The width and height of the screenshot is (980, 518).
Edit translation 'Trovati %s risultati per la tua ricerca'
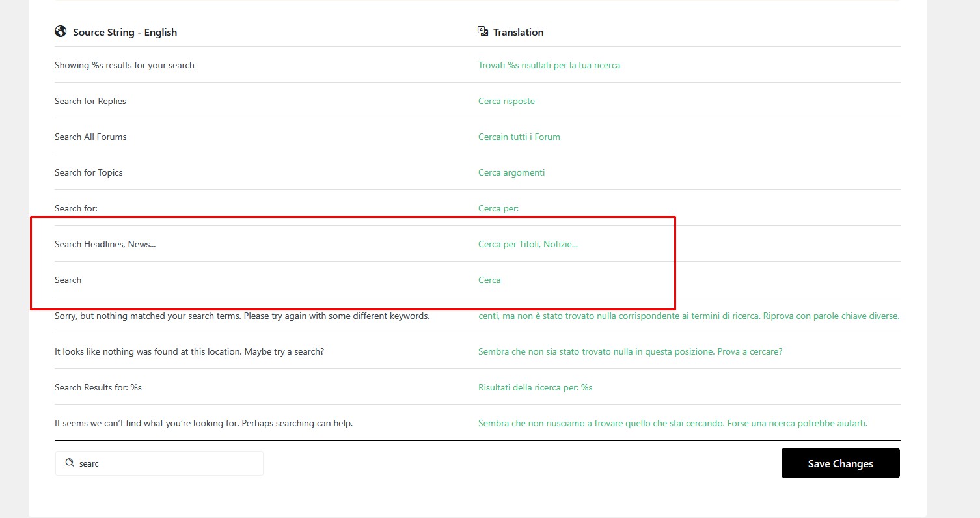click(549, 65)
